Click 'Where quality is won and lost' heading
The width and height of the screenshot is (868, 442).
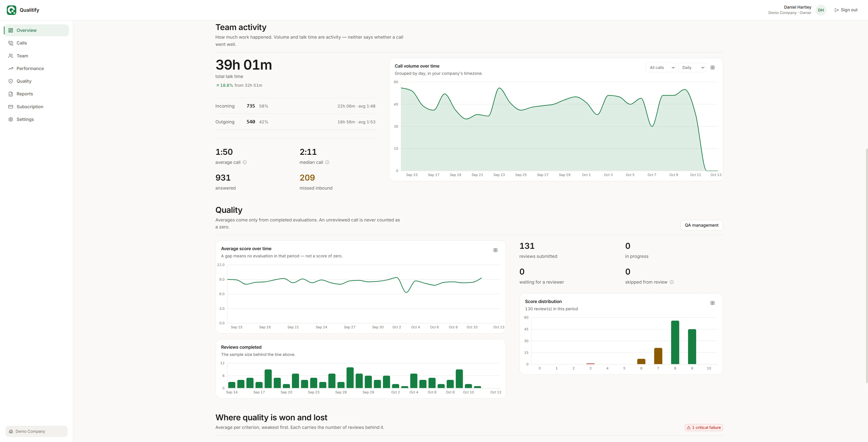[x=271, y=417]
